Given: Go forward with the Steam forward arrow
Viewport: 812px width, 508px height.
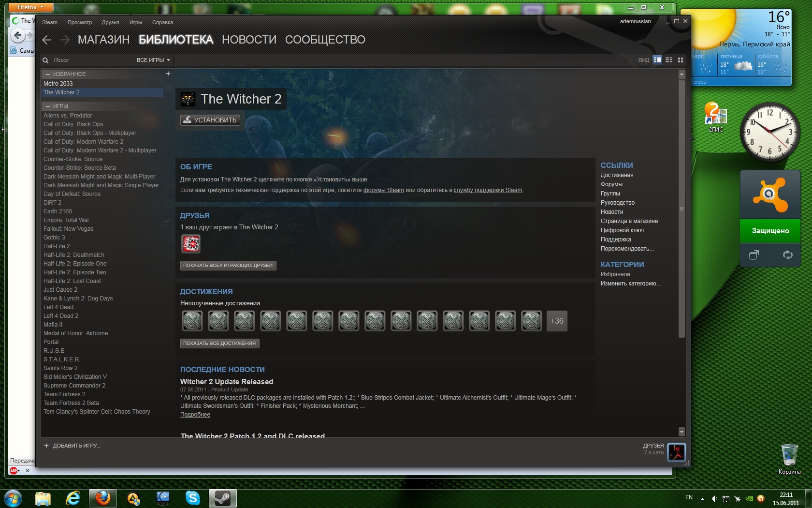Looking at the screenshot, I should click(65, 40).
